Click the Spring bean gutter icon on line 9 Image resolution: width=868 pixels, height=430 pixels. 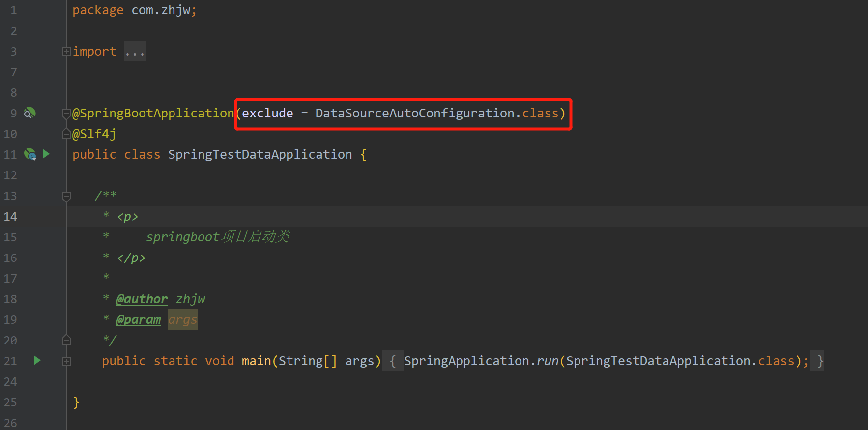click(30, 113)
